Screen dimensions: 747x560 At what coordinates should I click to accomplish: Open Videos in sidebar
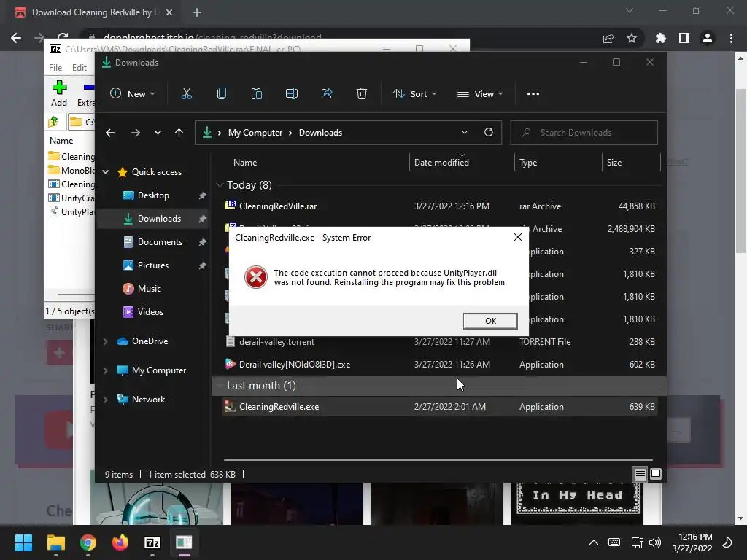pos(150,312)
